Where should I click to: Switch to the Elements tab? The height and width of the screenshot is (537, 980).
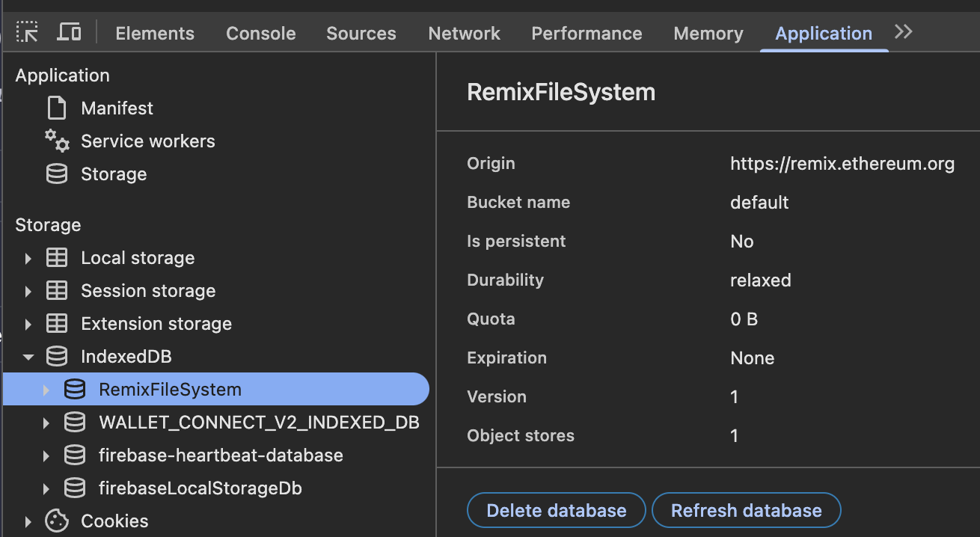[155, 34]
